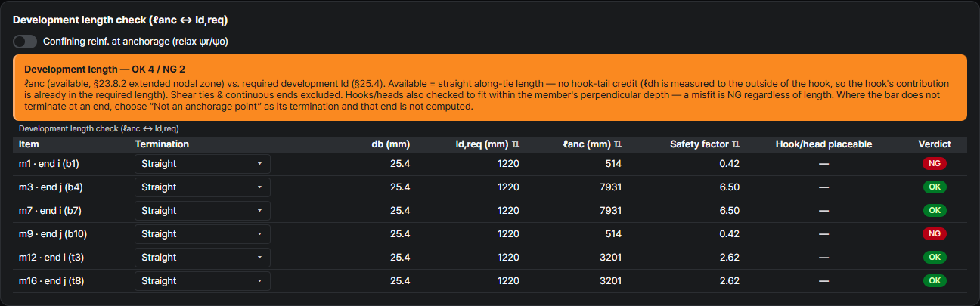Screen dimensions: 980x306
Task: Sort by ℓanc column sort icon
Action: tap(618, 144)
